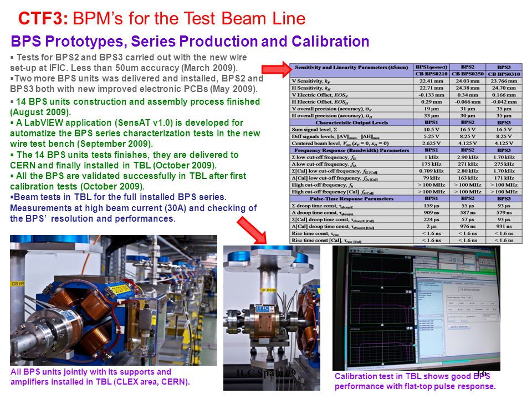Click the value "-0.066 mm"

click(x=468, y=102)
